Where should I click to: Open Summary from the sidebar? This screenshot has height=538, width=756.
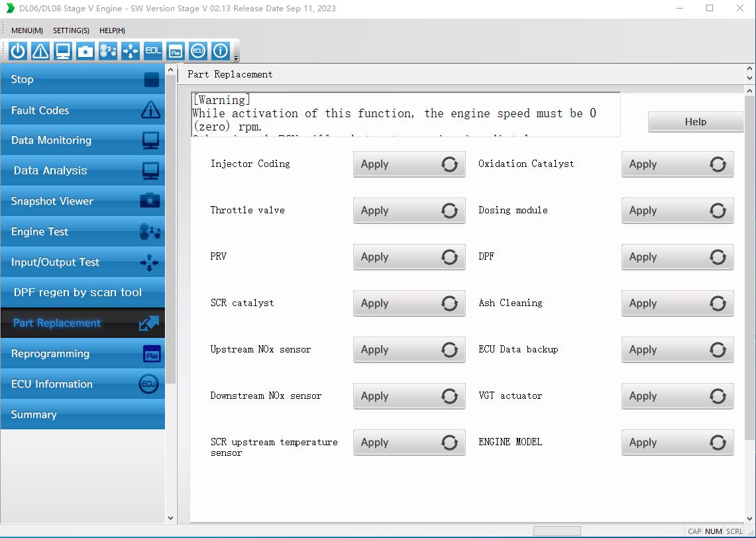pos(82,415)
